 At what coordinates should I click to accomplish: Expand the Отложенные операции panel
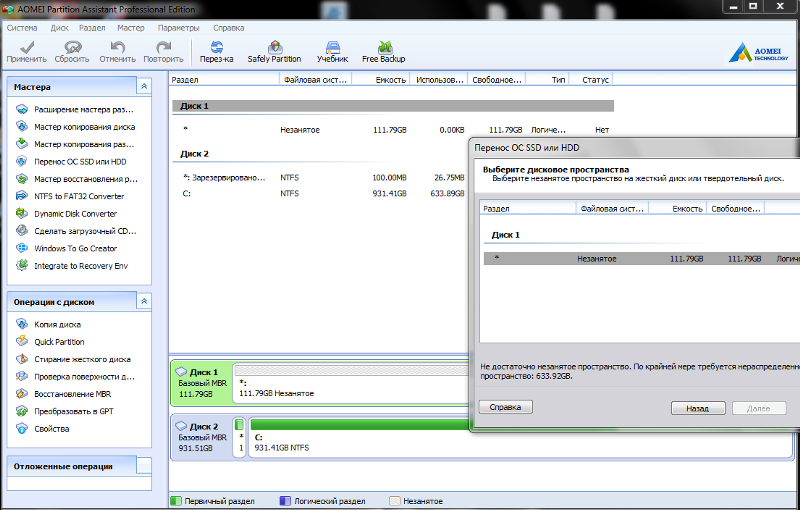(x=144, y=466)
